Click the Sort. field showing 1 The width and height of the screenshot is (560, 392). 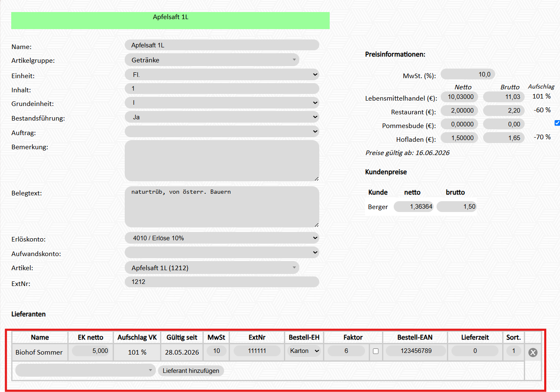click(x=513, y=351)
